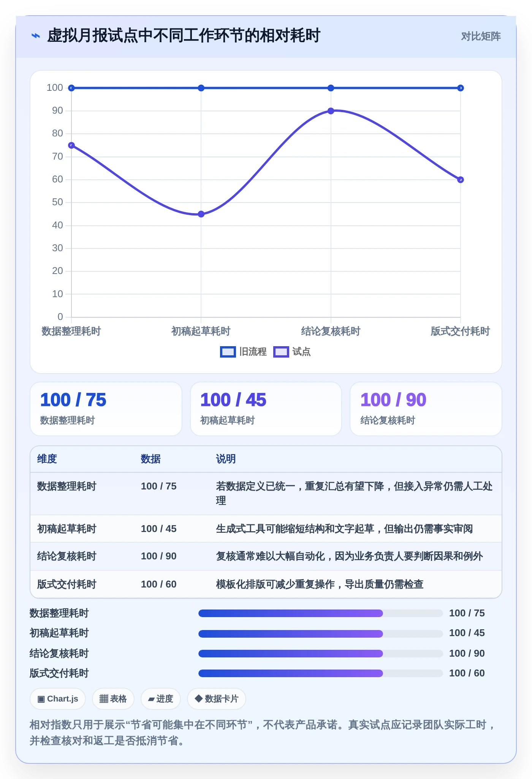Click the 初稿起草耗时 progress bar

[321, 633]
